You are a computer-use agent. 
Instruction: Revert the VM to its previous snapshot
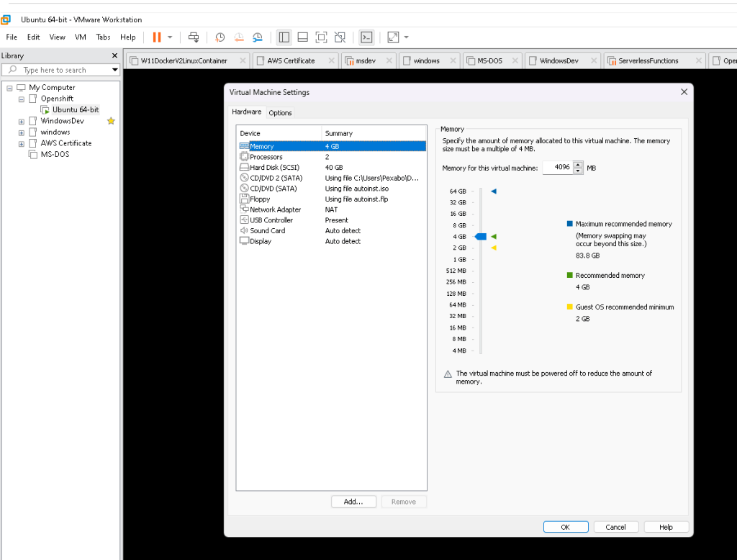point(239,37)
